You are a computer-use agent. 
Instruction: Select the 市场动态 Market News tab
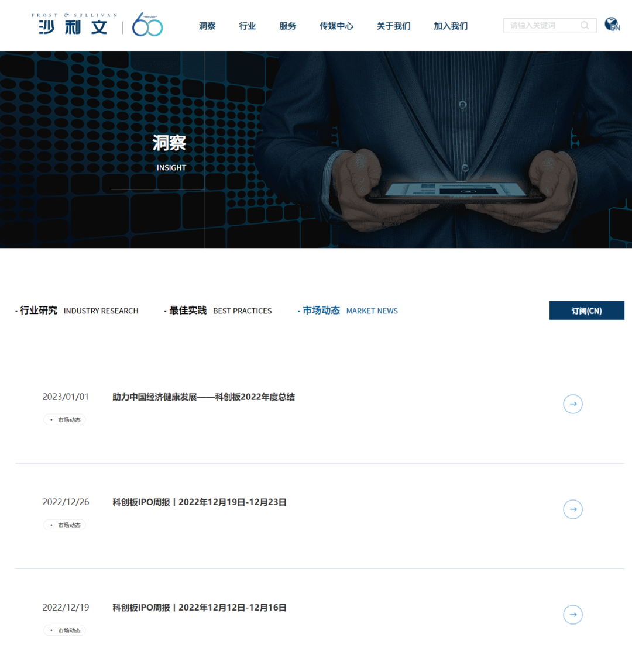pyautogui.click(x=349, y=311)
